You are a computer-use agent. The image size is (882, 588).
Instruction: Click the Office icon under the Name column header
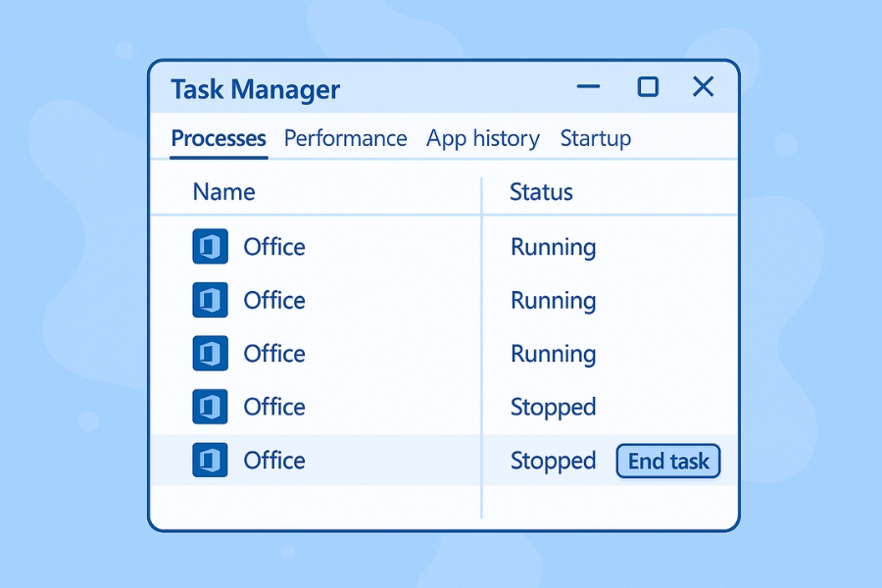210,247
